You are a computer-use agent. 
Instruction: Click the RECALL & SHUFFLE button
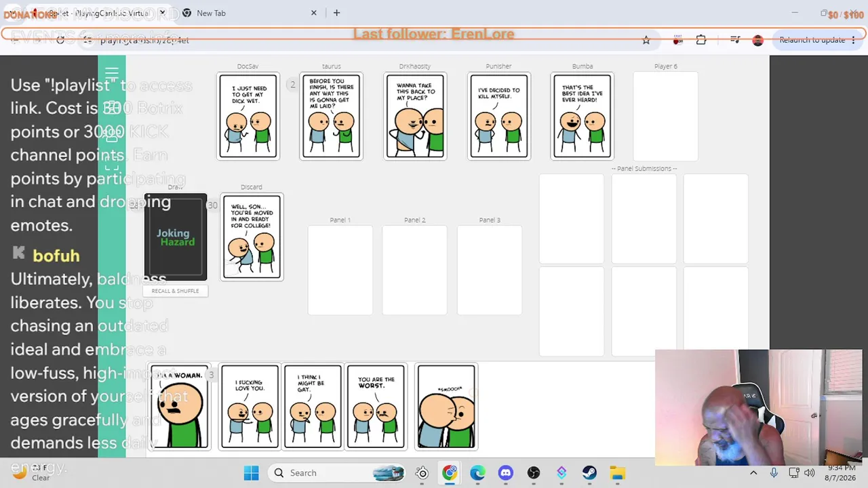[x=175, y=291]
